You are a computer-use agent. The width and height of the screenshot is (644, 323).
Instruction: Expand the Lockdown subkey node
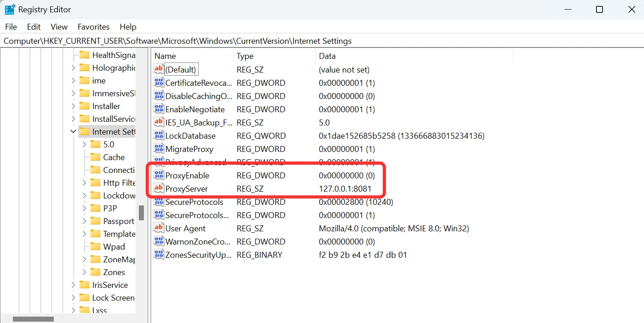84,196
